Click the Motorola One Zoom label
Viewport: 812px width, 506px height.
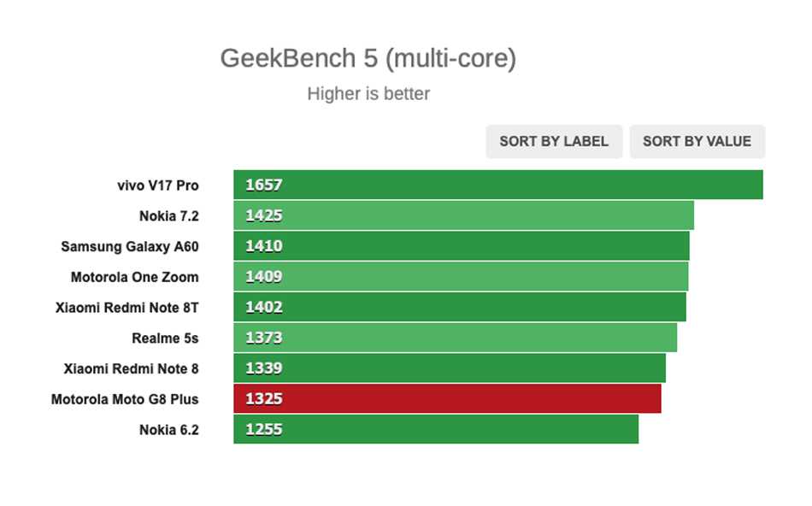click(x=134, y=277)
